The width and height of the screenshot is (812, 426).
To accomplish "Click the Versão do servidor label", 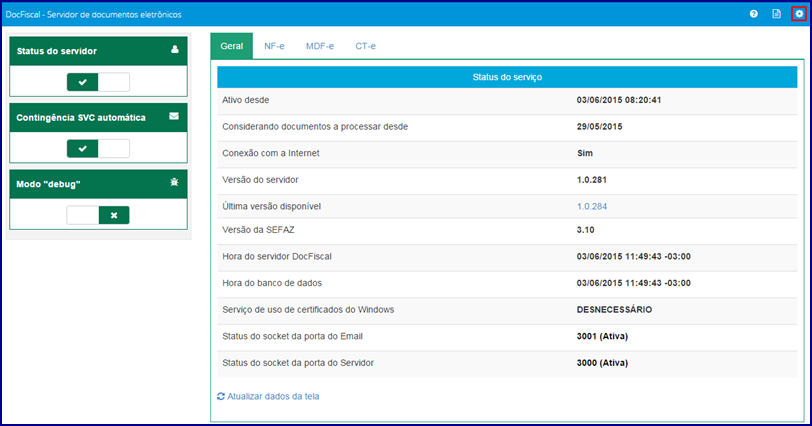I will tap(260, 180).
